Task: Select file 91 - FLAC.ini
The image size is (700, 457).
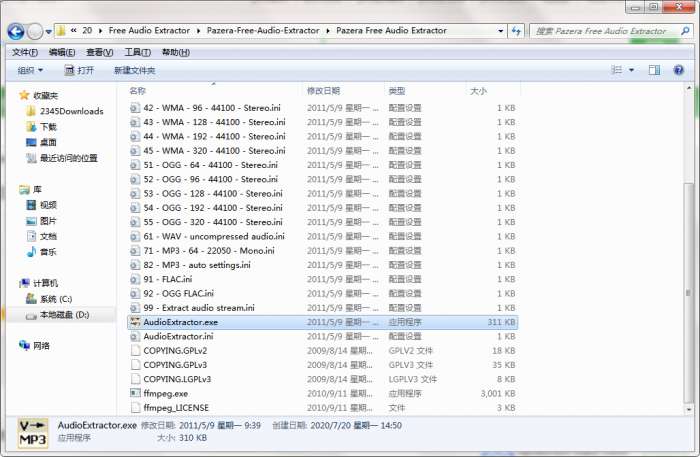Action: pyautogui.click(x=168, y=279)
